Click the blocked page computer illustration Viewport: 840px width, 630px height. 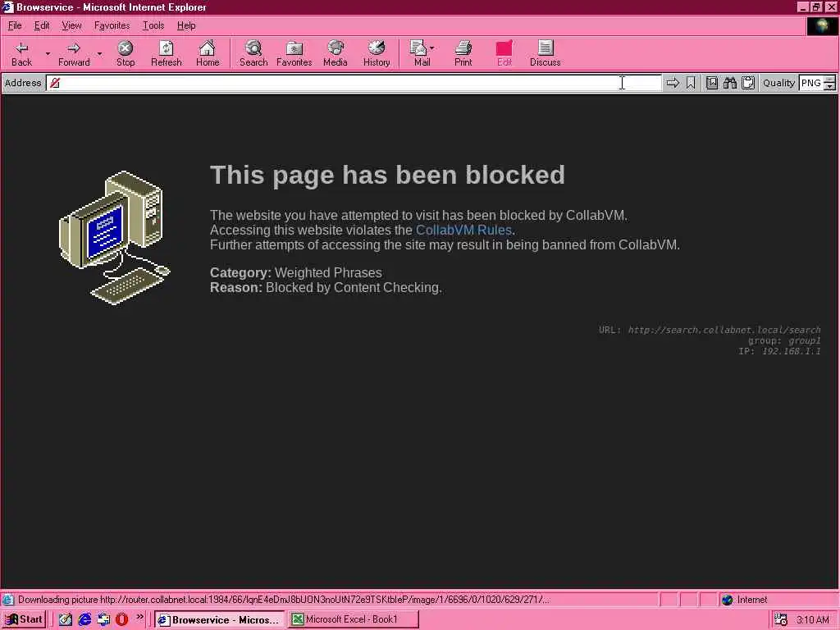pos(115,238)
